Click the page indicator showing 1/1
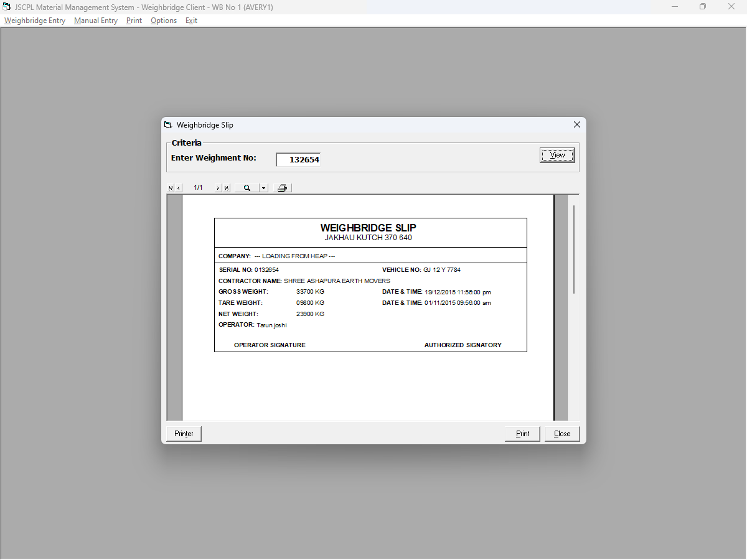 coord(198,187)
